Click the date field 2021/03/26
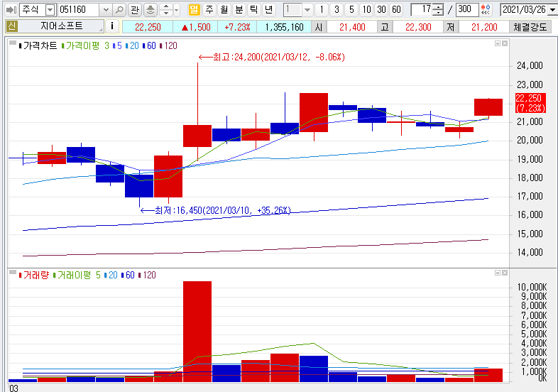The height and width of the screenshot is (392, 558). 524,10
